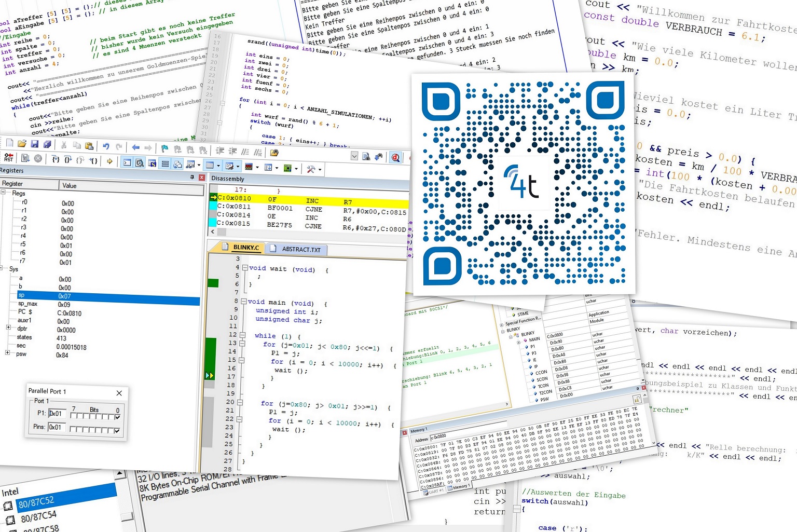Toggle the Call Stack Window icon
This screenshot has width=797, height=532.
point(177,164)
